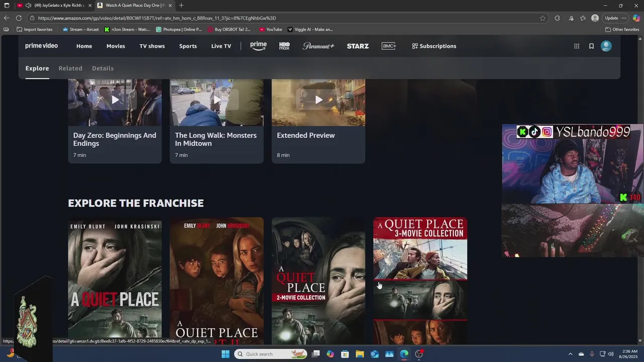The height and width of the screenshot is (362, 644).
Task: Reload the page with the refresh icon
Action: coord(19,18)
